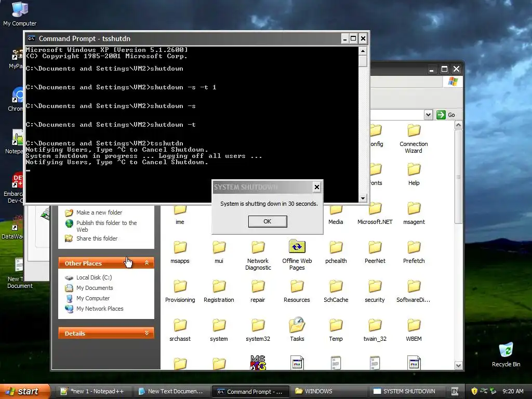Open the mui folder
Screen dimensions: 532x399
click(x=219, y=252)
